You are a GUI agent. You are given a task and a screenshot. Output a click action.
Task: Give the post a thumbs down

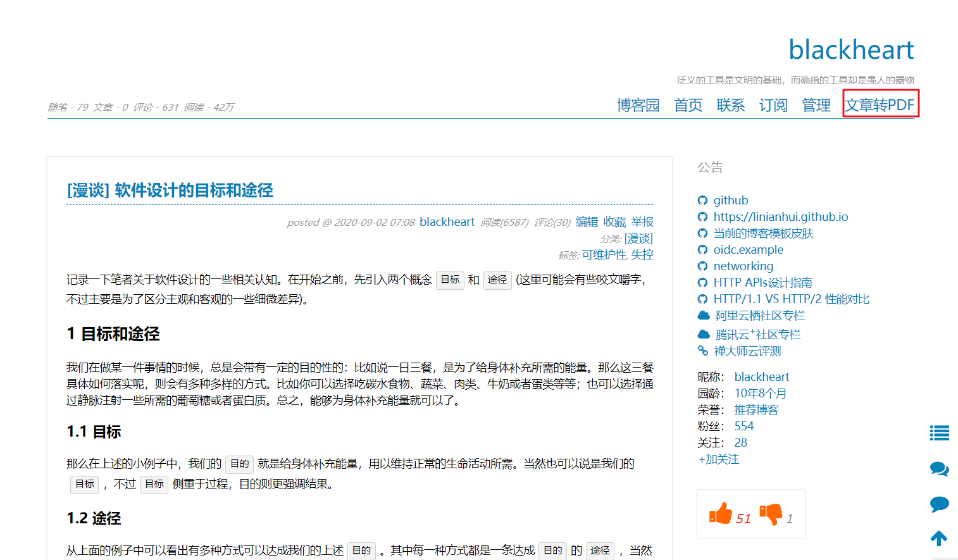(773, 514)
